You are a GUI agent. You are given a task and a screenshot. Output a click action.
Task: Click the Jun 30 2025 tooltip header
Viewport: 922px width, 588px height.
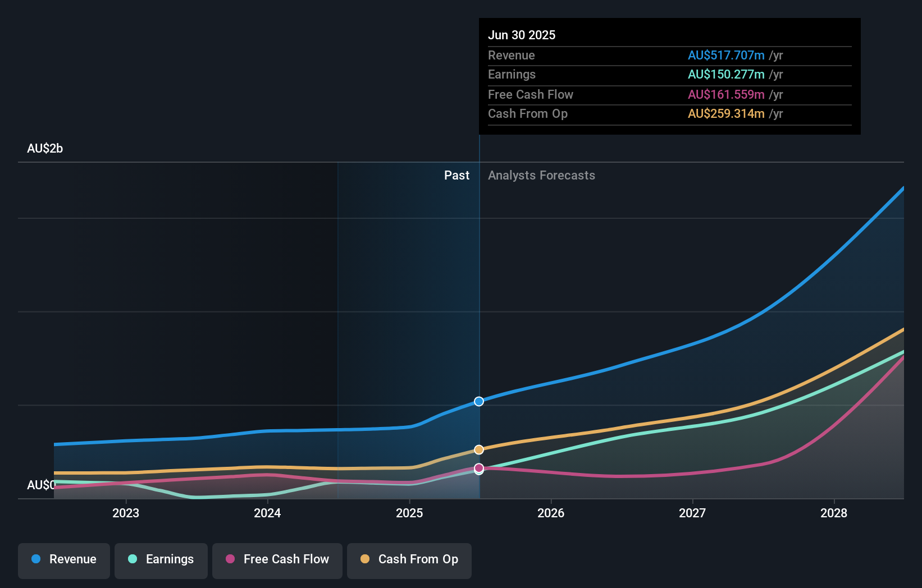(x=522, y=35)
